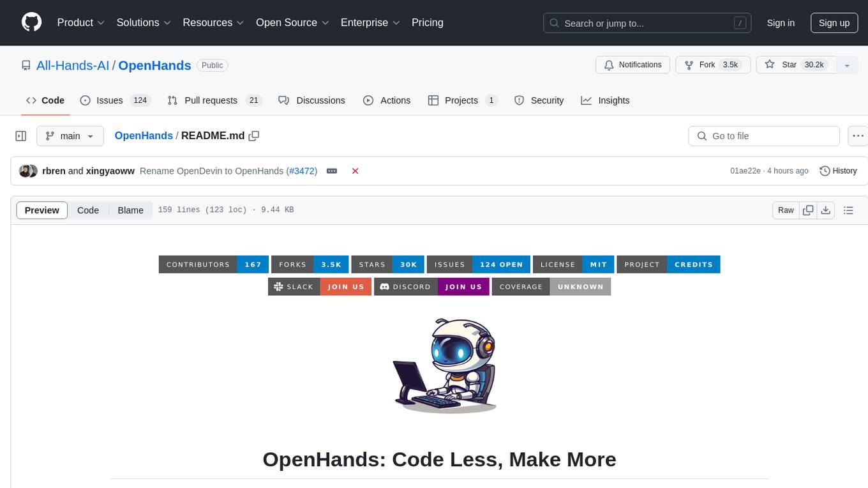This screenshot has width=868, height=488.
Task: Click the Sign up button
Action: pyautogui.click(x=834, y=23)
